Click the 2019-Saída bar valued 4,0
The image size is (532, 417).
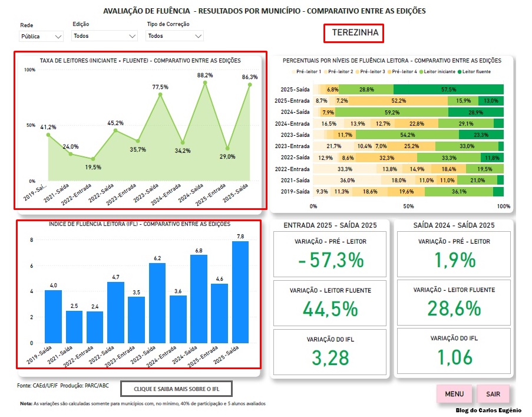tap(53, 316)
